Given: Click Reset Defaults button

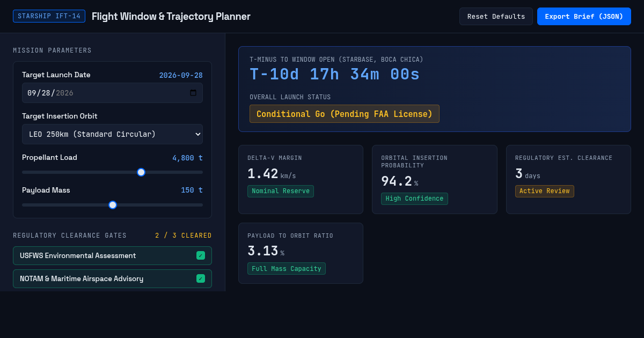Looking at the screenshot, I should point(496,17).
